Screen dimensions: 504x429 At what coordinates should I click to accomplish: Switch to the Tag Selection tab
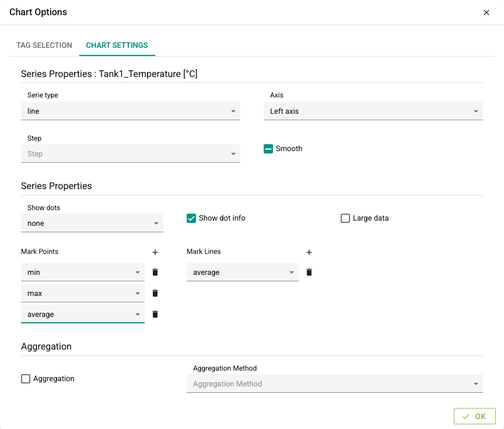[x=44, y=46]
